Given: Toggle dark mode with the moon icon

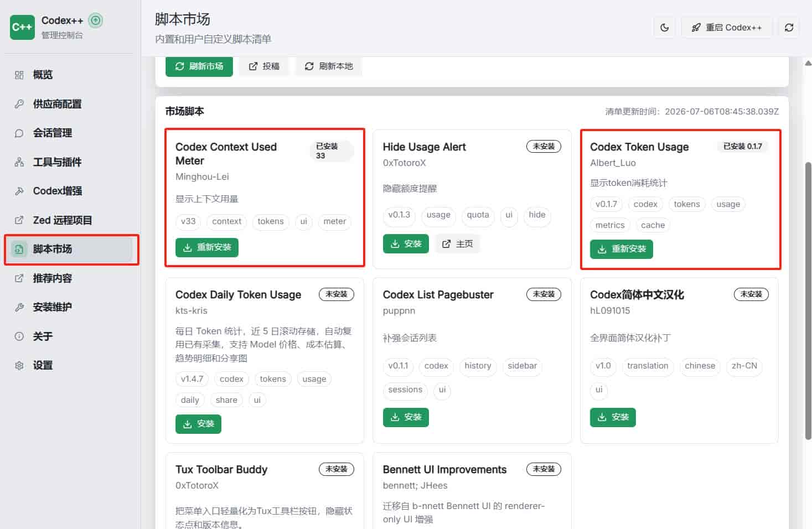Looking at the screenshot, I should tap(665, 27).
